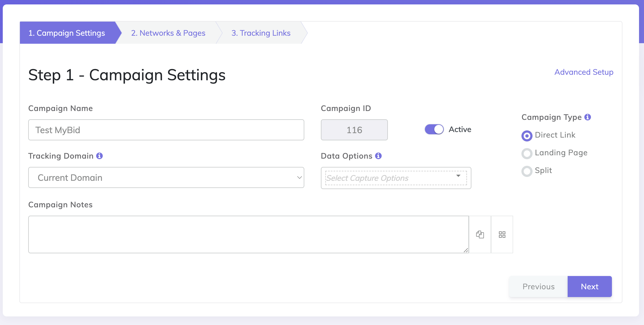The image size is (644, 325).
Task: Toggle the Active campaign switch
Action: click(434, 129)
